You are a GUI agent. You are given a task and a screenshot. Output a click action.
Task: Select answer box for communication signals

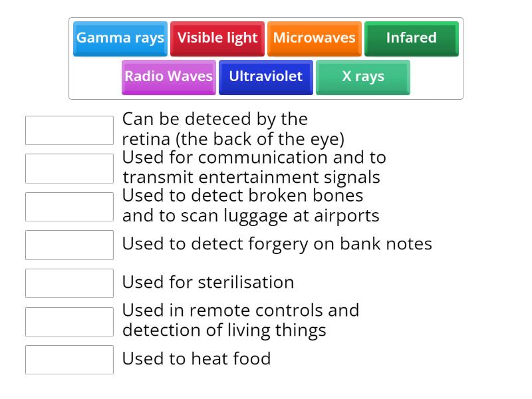point(69,169)
